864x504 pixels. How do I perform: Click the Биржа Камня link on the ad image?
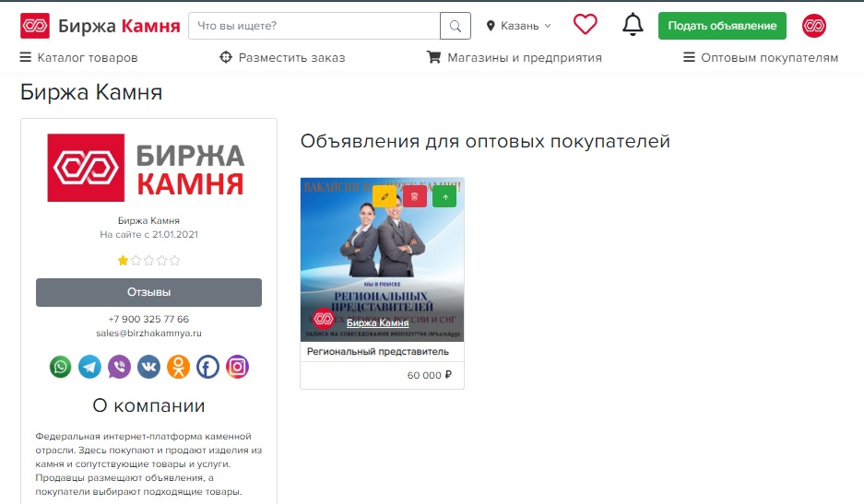coord(377,322)
